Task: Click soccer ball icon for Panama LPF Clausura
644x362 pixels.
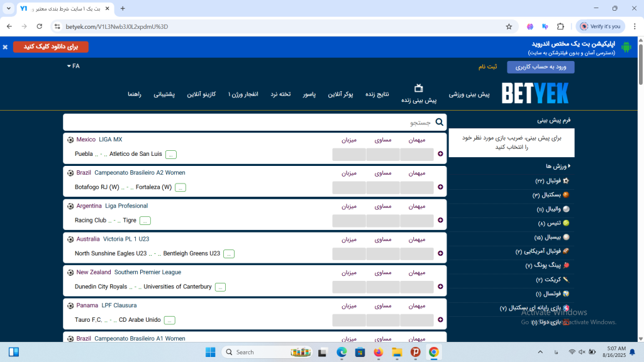Action: tap(70, 306)
